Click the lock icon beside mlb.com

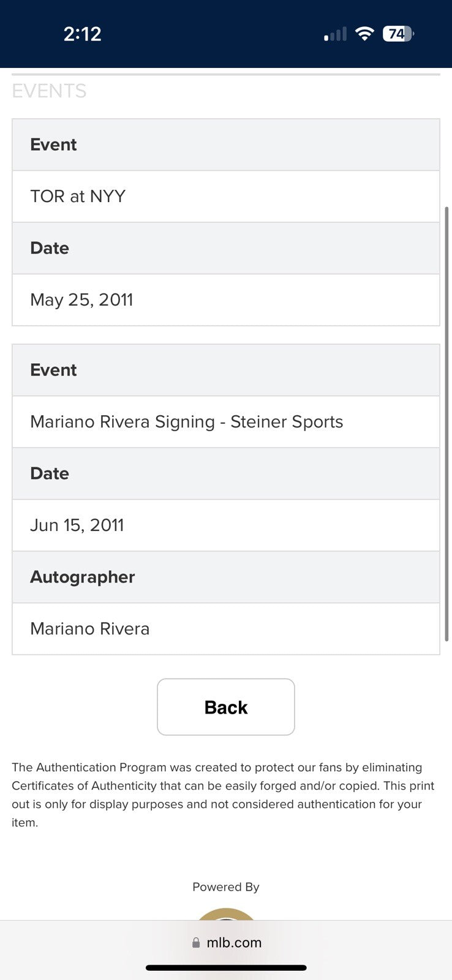point(196,943)
